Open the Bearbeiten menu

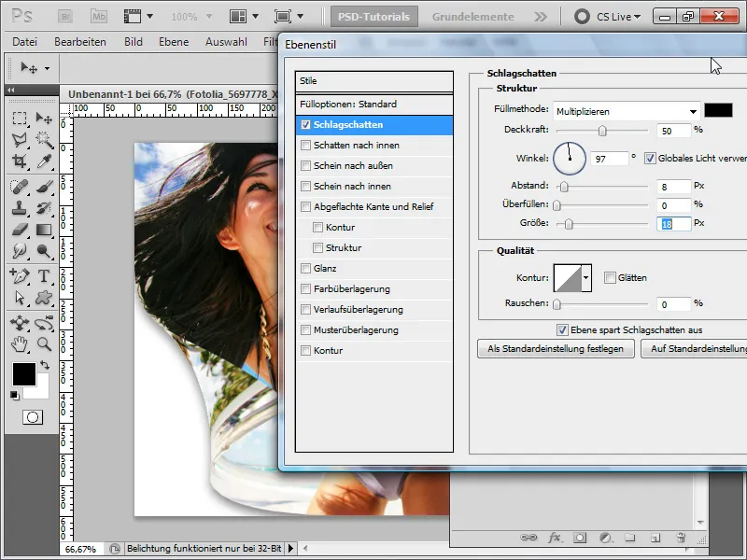[x=80, y=42]
